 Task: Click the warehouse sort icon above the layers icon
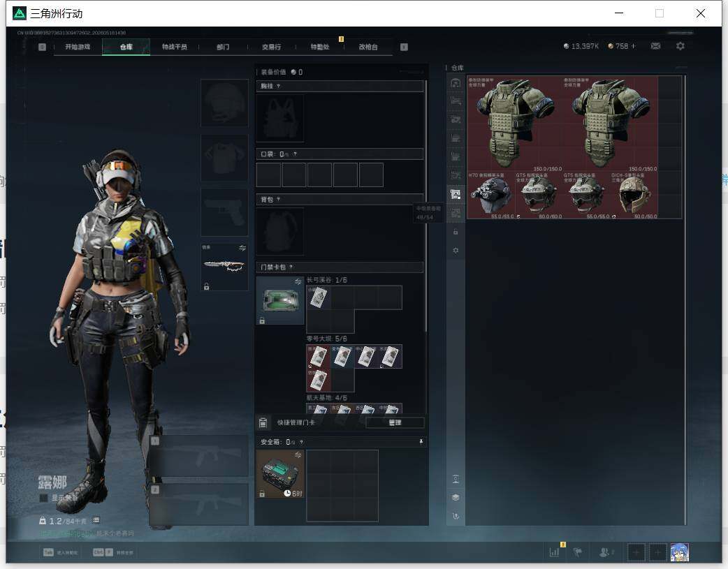tap(456, 479)
